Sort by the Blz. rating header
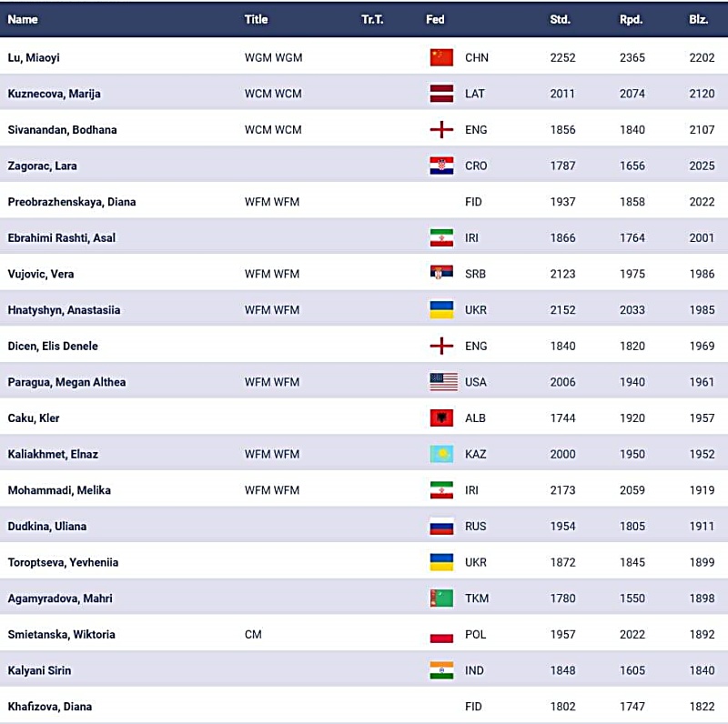Viewport: 728px width, 724px height. [x=699, y=19]
